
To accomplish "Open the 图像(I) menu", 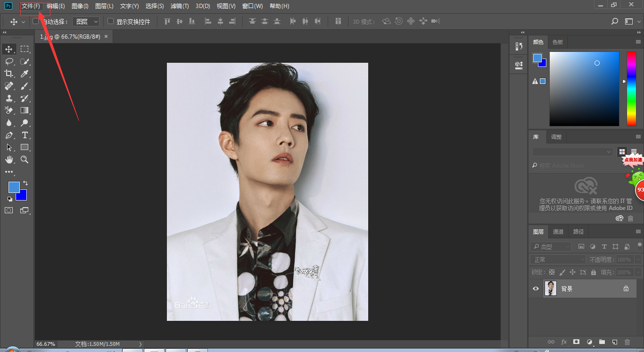I will click(x=80, y=6).
